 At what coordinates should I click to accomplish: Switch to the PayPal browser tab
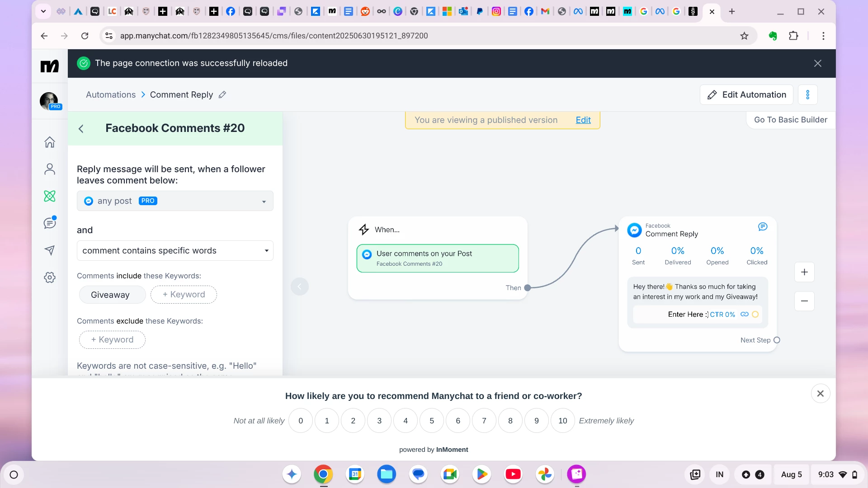(480, 12)
